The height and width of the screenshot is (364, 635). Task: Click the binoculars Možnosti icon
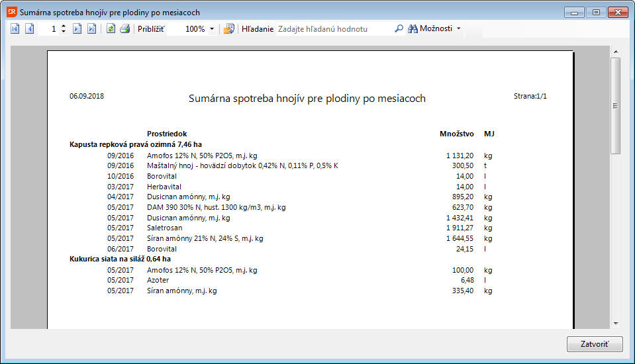[413, 28]
